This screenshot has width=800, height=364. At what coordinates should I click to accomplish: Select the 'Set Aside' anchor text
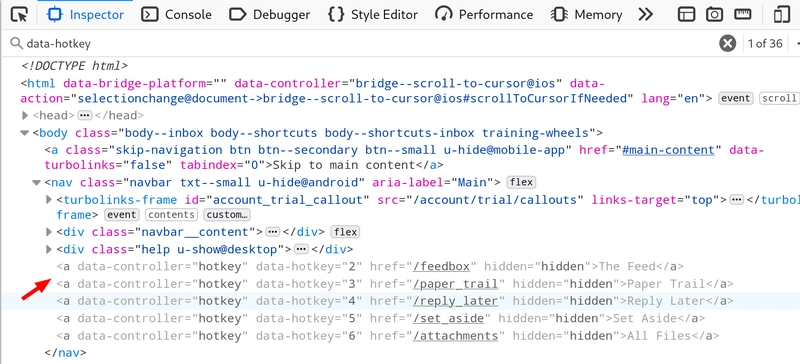tap(645, 319)
